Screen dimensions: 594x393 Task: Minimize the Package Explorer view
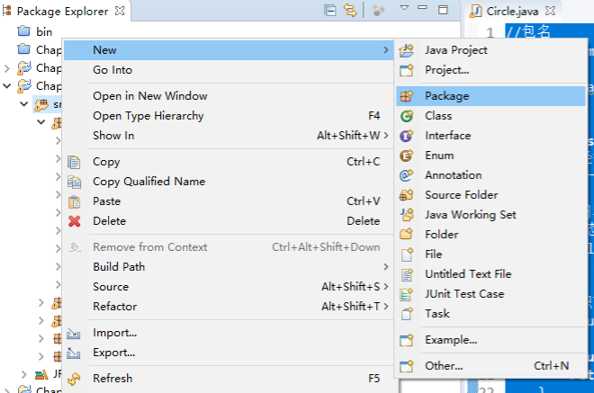point(422,8)
